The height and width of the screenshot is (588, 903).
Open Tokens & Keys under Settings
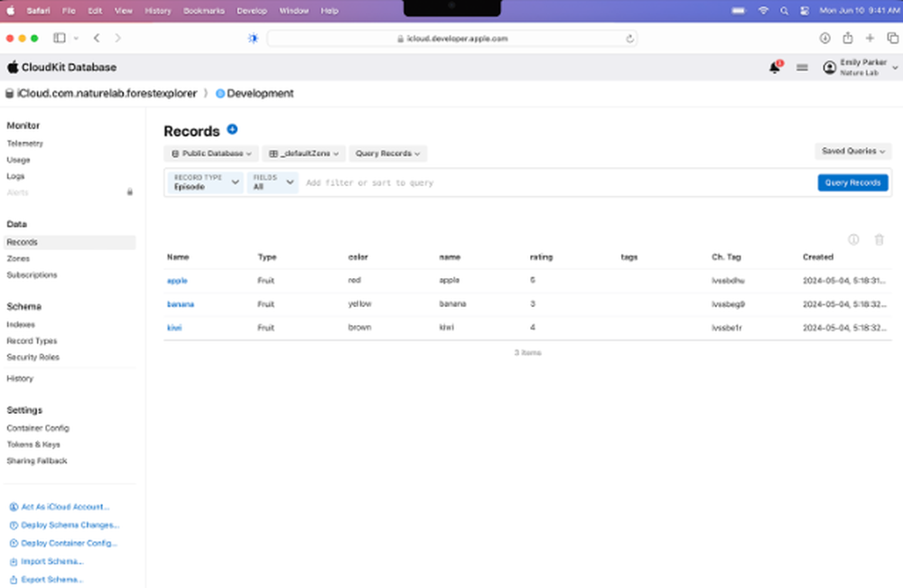33,444
